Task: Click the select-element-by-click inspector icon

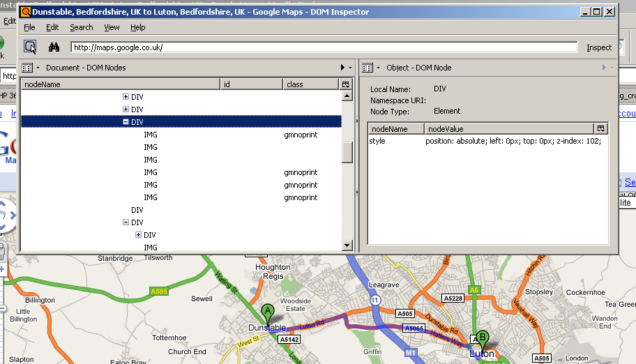Action: [30, 47]
